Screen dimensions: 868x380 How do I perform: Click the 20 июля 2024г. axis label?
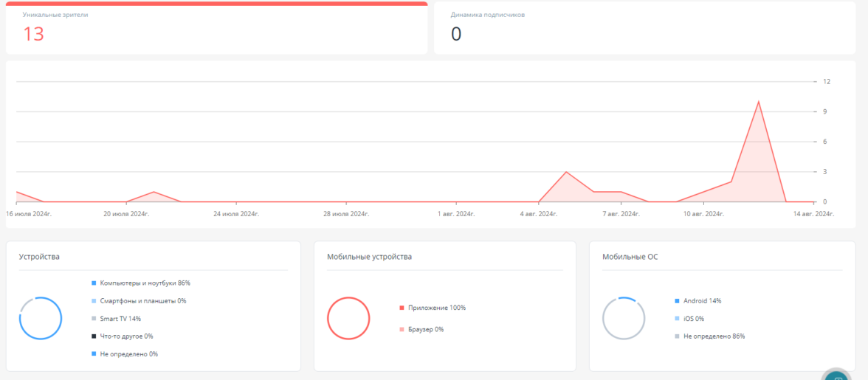(126, 214)
